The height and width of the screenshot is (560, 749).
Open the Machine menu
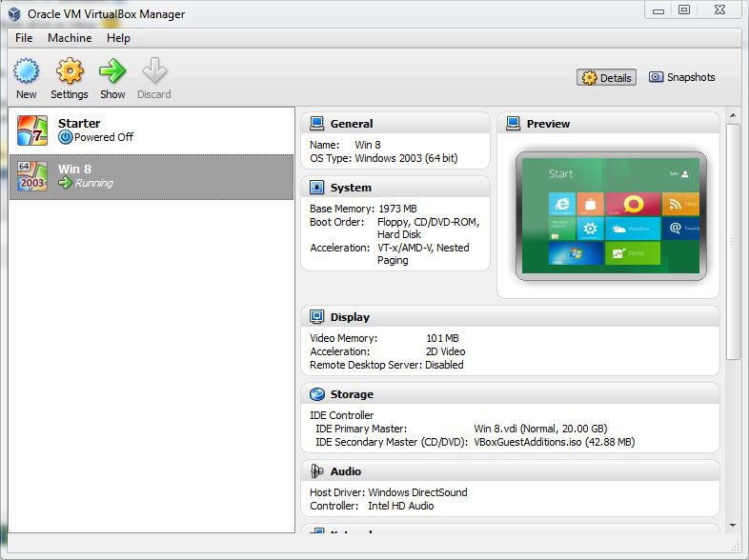coord(70,38)
